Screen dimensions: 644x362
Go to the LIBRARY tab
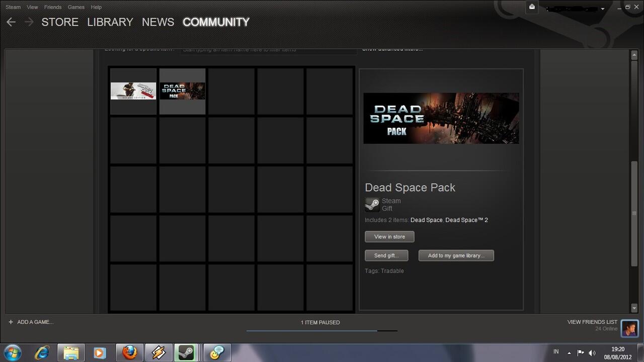pos(110,22)
